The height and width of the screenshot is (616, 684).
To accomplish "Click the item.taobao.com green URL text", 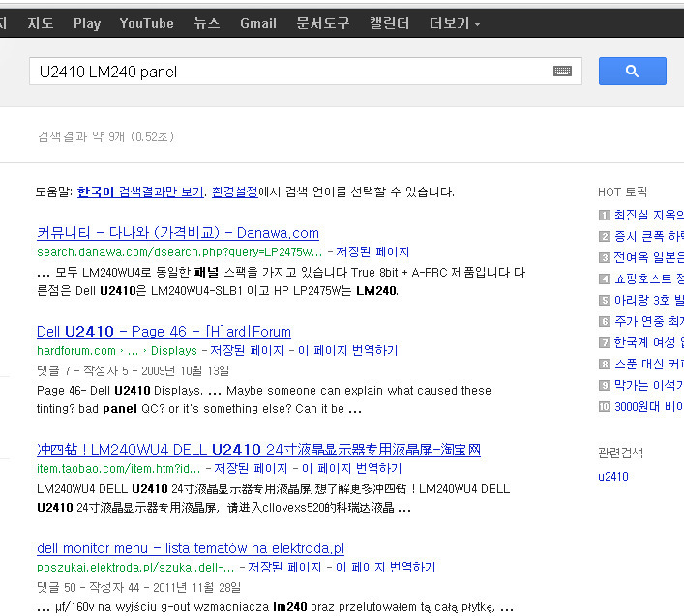I will pyautogui.click(x=118, y=469).
